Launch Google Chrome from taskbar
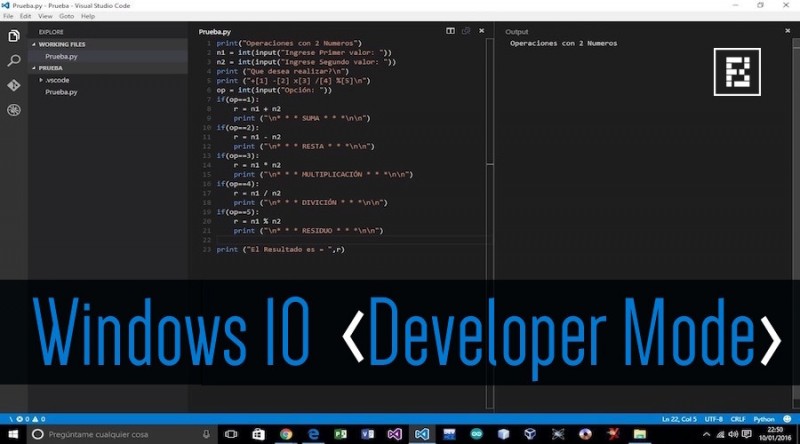This screenshot has height=444, width=800. coord(286,434)
